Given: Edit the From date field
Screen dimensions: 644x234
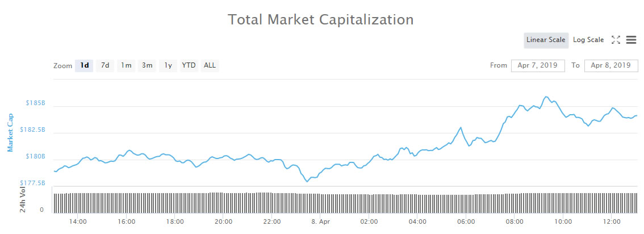Looking at the screenshot, I should click(538, 65).
